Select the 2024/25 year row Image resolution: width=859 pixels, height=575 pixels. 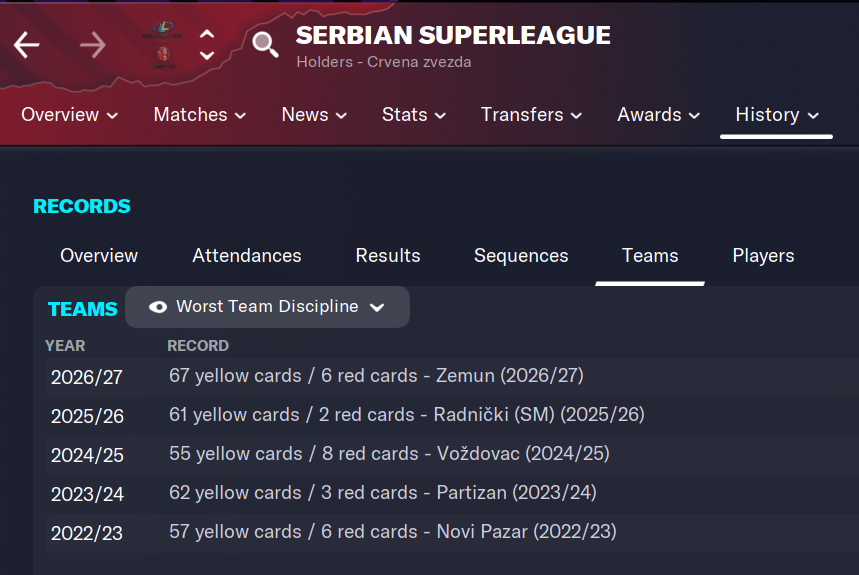point(88,455)
